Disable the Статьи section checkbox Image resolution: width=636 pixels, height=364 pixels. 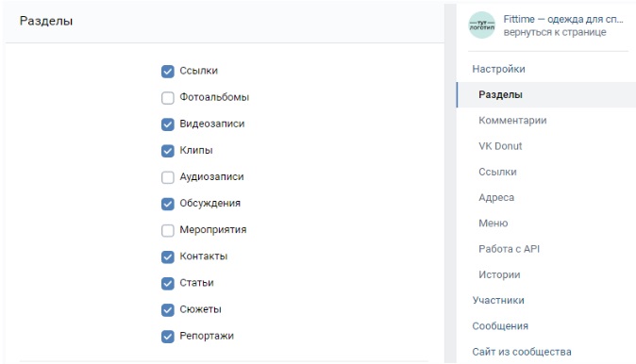(168, 283)
